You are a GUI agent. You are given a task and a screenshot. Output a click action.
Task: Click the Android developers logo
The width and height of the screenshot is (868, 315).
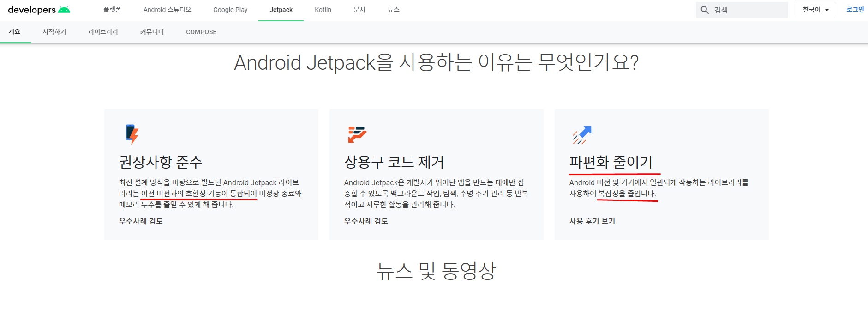[39, 10]
